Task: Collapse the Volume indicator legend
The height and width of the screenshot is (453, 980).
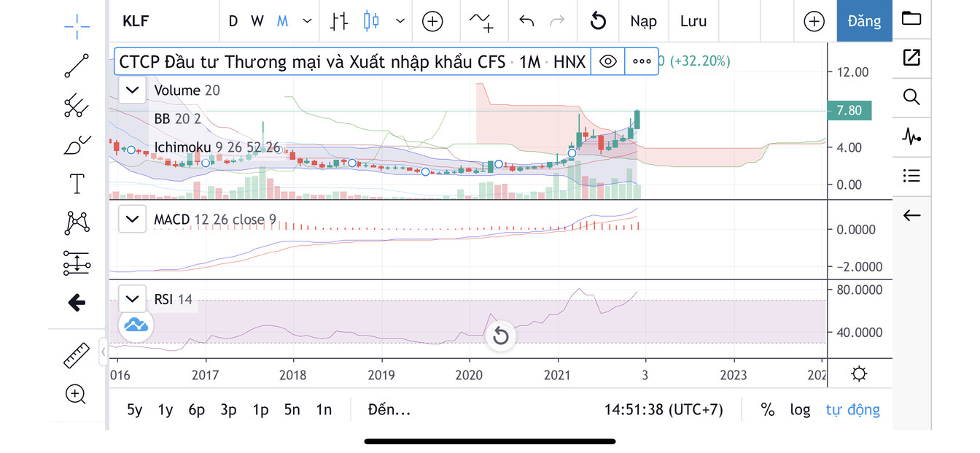Action: pos(132,90)
